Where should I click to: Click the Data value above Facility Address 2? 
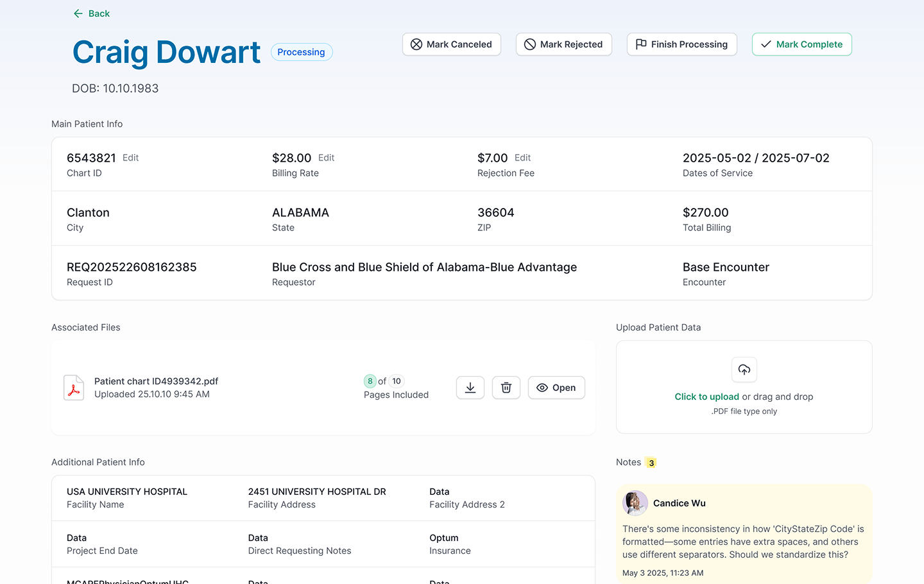[x=440, y=492]
